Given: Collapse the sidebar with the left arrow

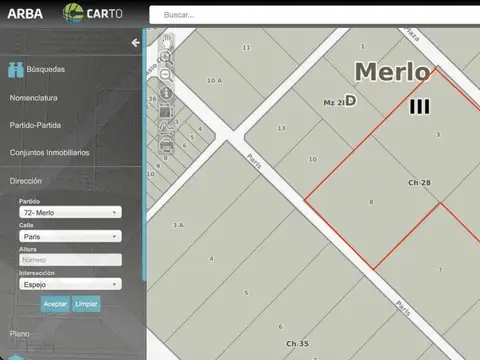Looking at the screenshot, I should coord(135,43).
